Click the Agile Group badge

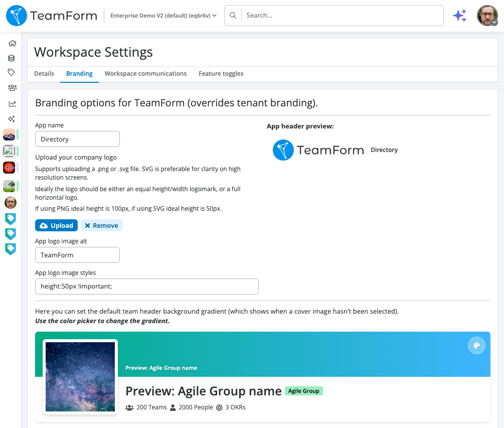(x=304, y=391)
